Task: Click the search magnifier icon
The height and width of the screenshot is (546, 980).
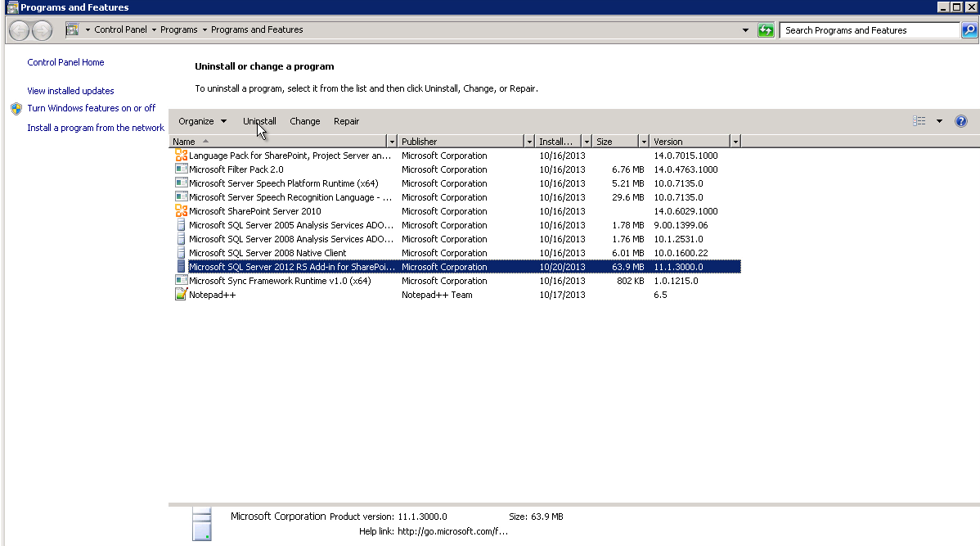Action: (969, 29)
